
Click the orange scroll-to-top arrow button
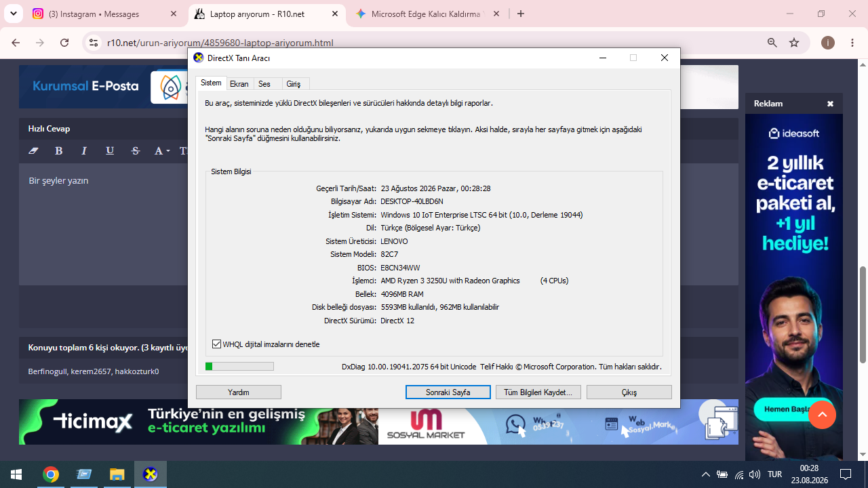(822, 415)
